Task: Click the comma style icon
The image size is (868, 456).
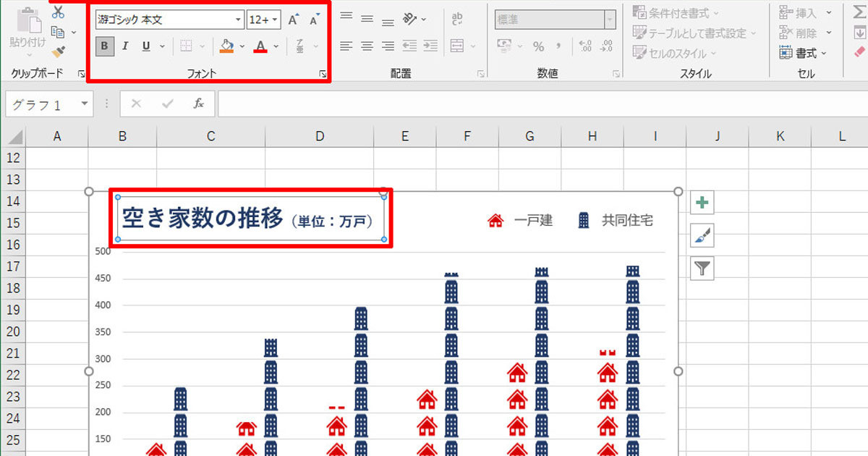Action: 558,46
